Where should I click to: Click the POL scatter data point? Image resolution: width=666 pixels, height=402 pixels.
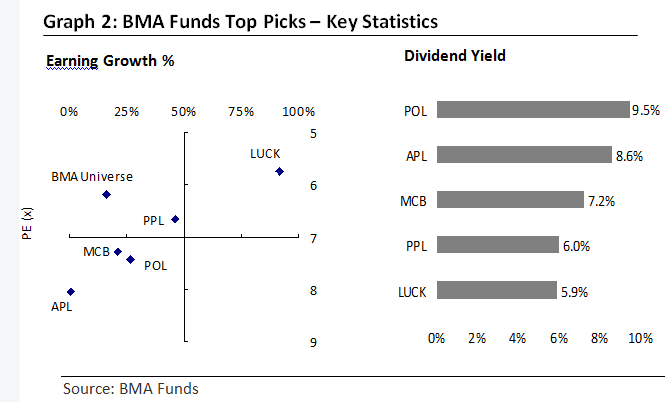[130, 259]
